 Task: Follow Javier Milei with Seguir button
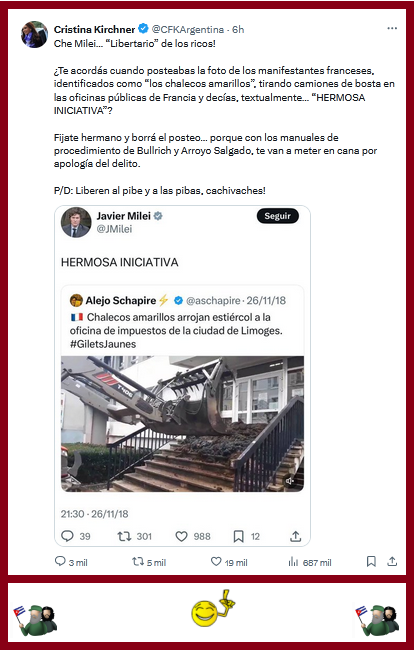278,216
